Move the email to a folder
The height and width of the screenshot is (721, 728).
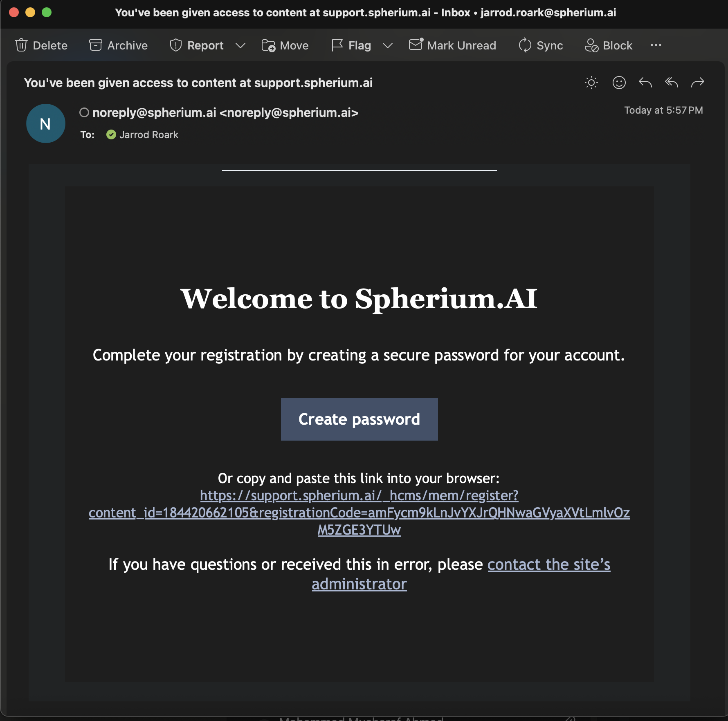(285, 45)
